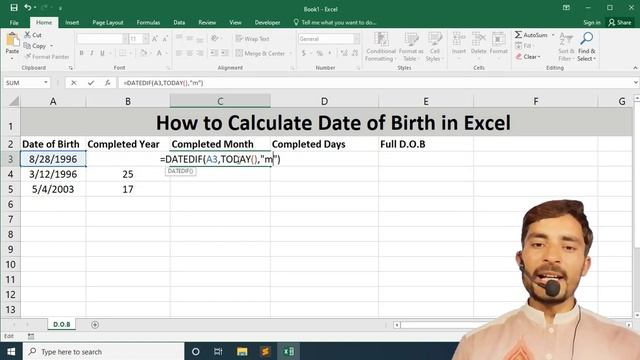Click Format as Table icon
Image resolution: width=640 pixels, height=360 pixels.
pos(411,40)
